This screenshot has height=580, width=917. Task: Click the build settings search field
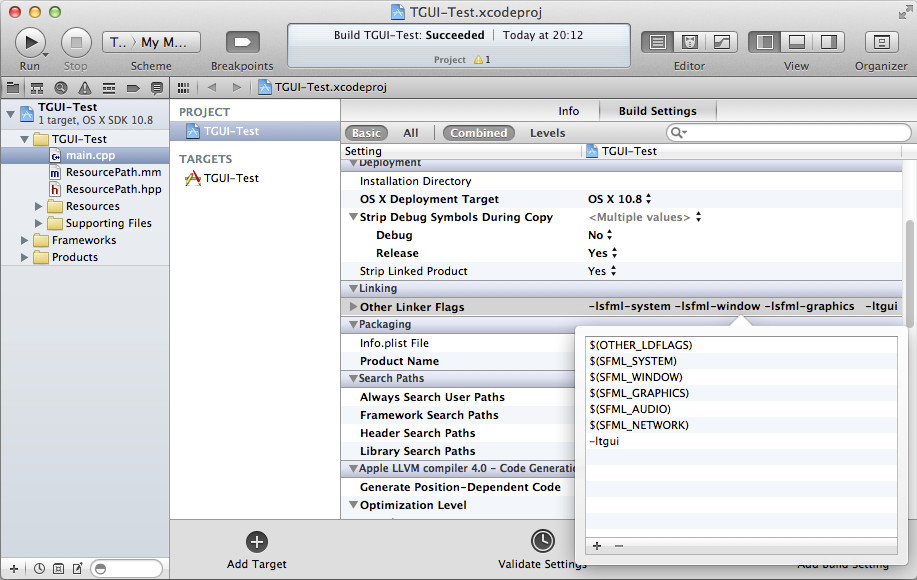[788, 133]
